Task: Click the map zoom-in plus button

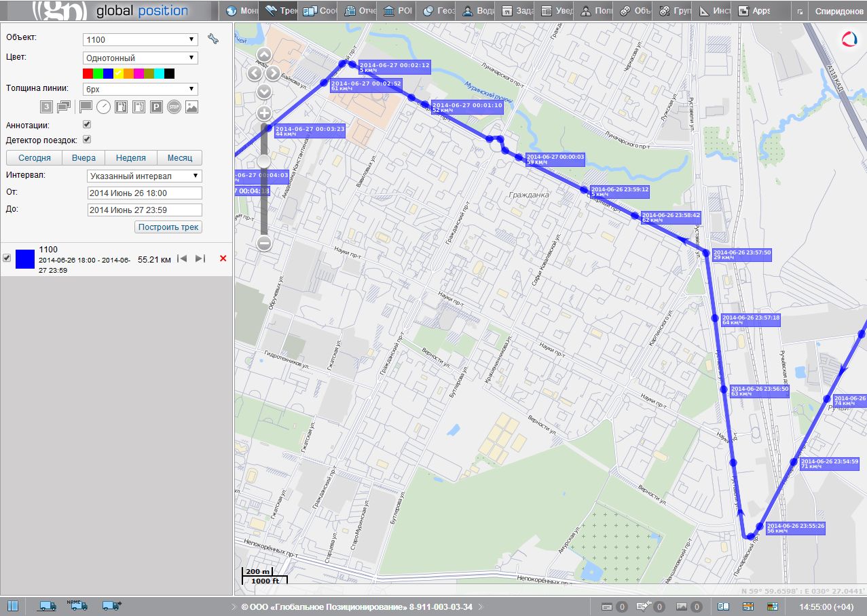Action: [x=264, y=113]
